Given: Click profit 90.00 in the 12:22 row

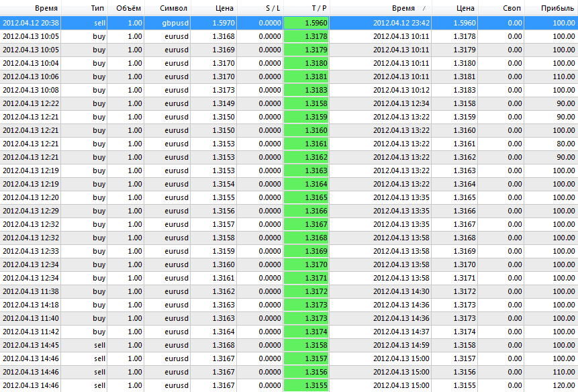Looking at the screenshot, I should [x=565, y=103].
